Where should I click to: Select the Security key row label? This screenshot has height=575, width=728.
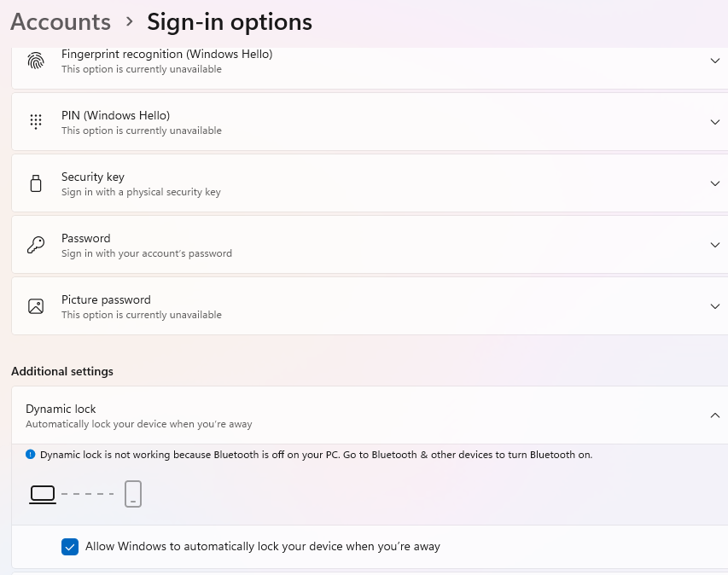click(x=93, y=177)
